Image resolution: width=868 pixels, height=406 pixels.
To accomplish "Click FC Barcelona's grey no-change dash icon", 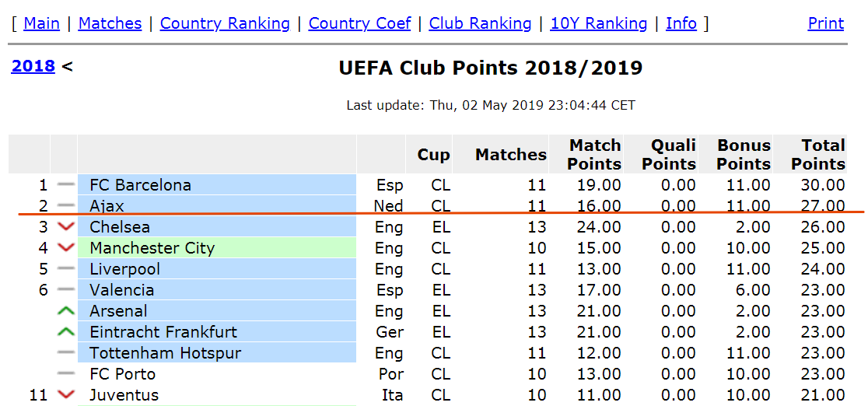I will [x=66, y=185].
